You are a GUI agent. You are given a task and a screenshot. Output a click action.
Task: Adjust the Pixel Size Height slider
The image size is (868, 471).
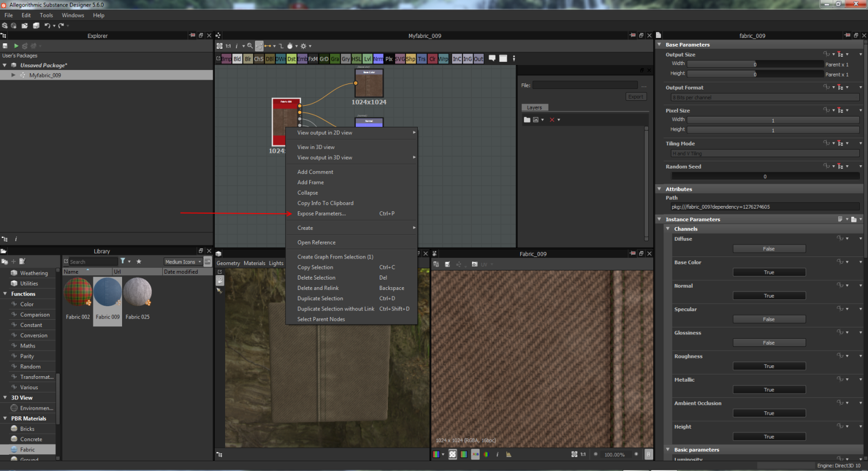(773, 130)
